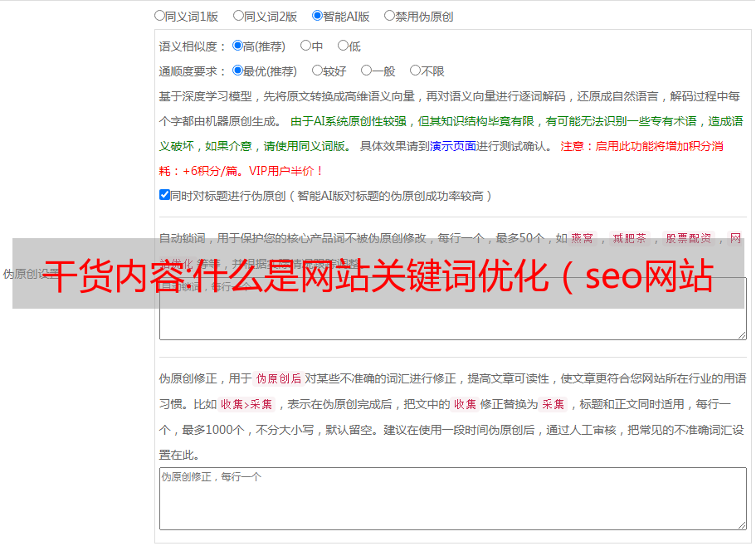This screenshot has height=546, width=756.
Task: Click the 伪原创后 highlighted tag
Action: click(279, 378)
